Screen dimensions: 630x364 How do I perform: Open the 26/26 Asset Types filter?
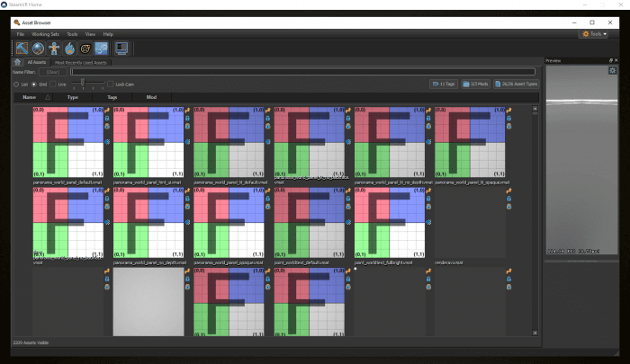pos(517,84)
